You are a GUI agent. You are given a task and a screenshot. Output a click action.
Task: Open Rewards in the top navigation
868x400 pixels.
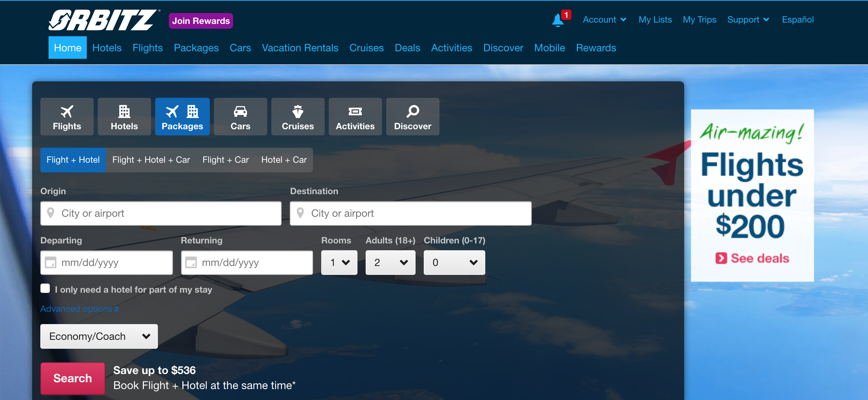[596, 48]
